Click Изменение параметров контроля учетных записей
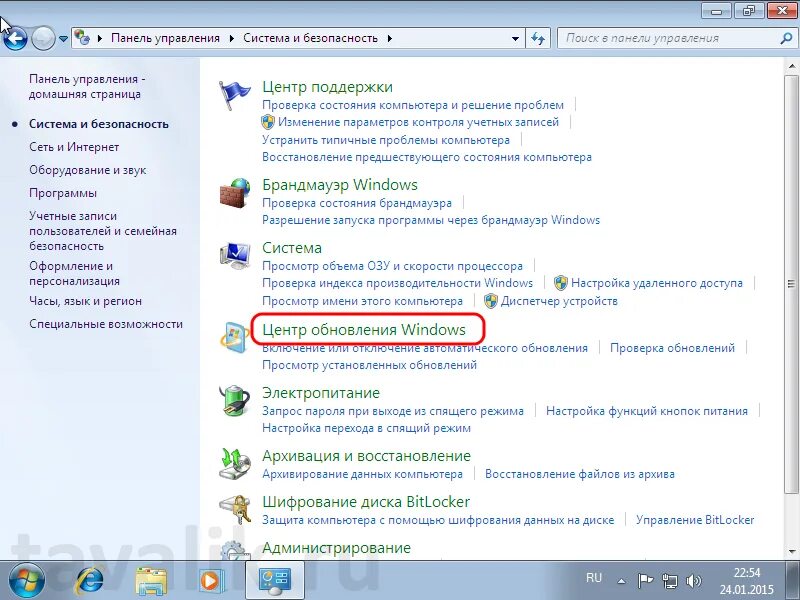This screenshot has width=800, height=600. tap(418, 122)
